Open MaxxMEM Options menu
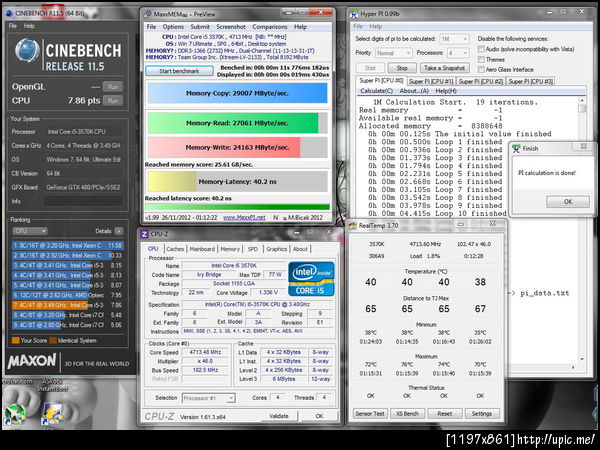The width and height of the screenshot is (600, 450). click(x=173, y=27)
